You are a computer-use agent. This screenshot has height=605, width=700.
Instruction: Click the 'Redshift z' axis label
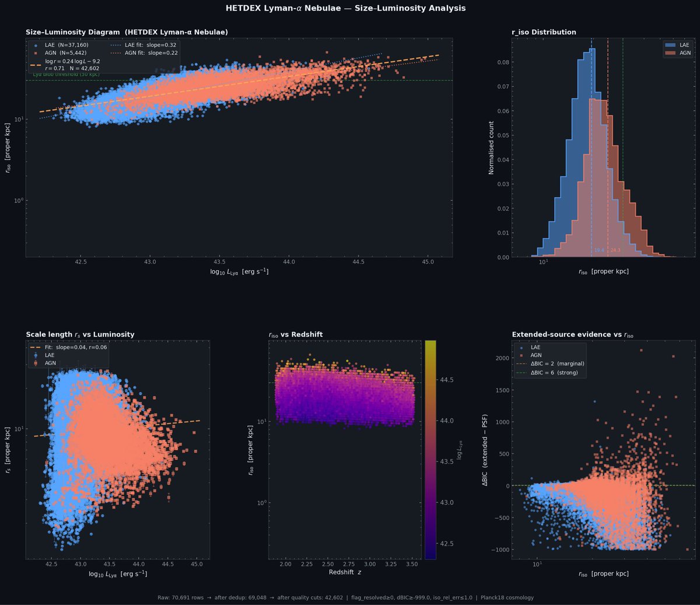[x=345, y=573]
